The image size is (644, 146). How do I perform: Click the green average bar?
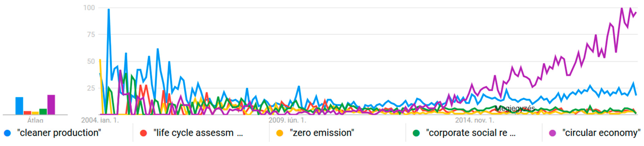(43, 112)
